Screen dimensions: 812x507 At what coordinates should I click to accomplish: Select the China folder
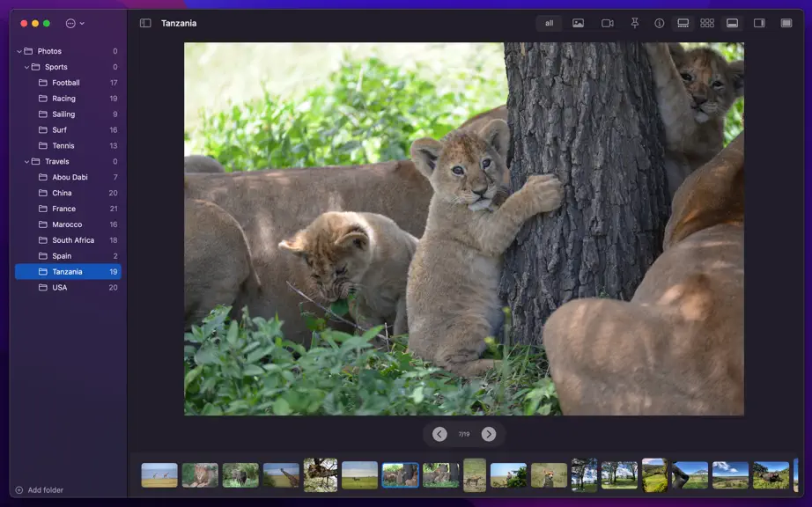click(x=68, y=193)
